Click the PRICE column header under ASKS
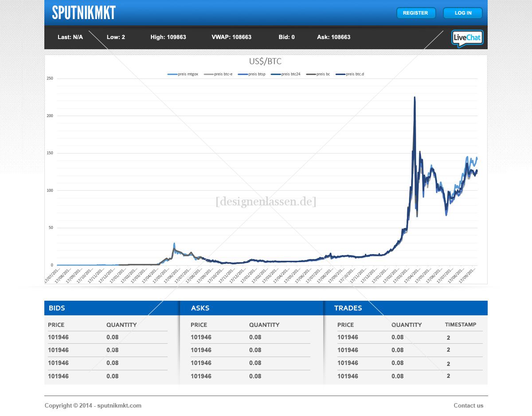 199,325
